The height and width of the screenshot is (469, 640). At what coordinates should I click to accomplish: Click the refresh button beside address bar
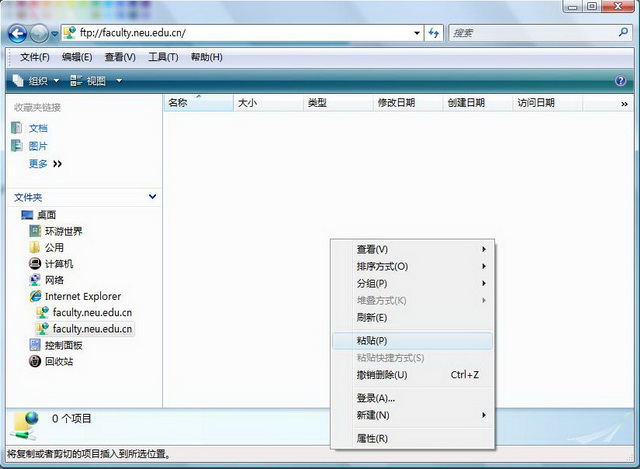(x=433, y=33)
